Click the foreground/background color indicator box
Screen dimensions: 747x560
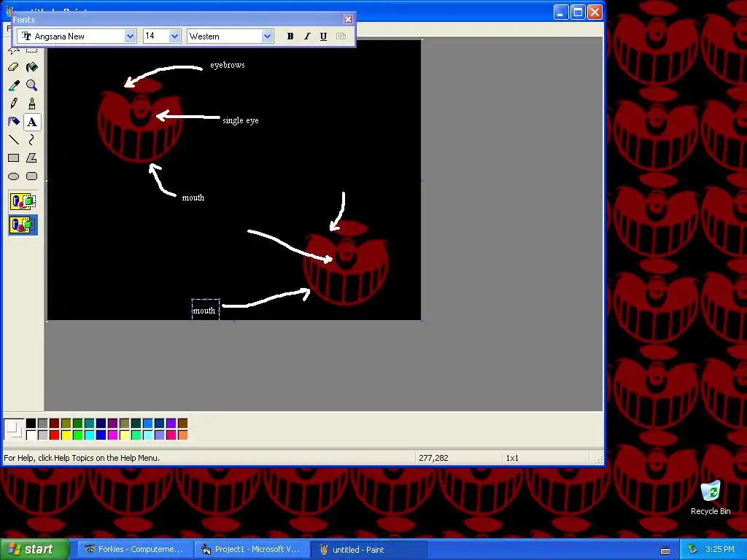[14, 429]
